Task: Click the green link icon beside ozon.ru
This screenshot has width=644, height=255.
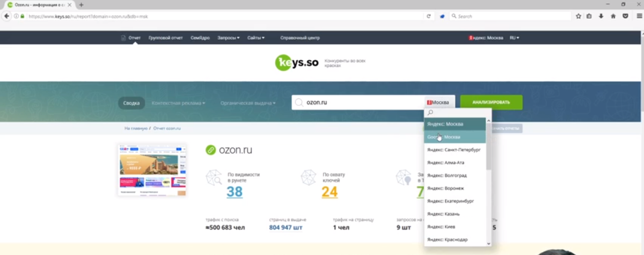Action: [x=211, y=150]
